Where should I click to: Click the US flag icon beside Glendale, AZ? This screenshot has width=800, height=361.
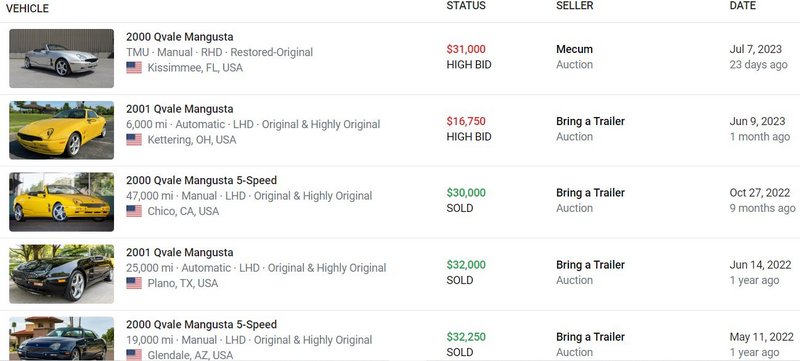(x=134, y=355)
